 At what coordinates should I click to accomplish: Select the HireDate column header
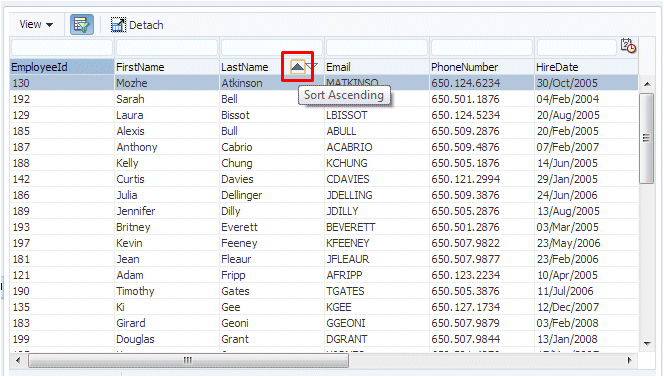[x=587, y=67]
